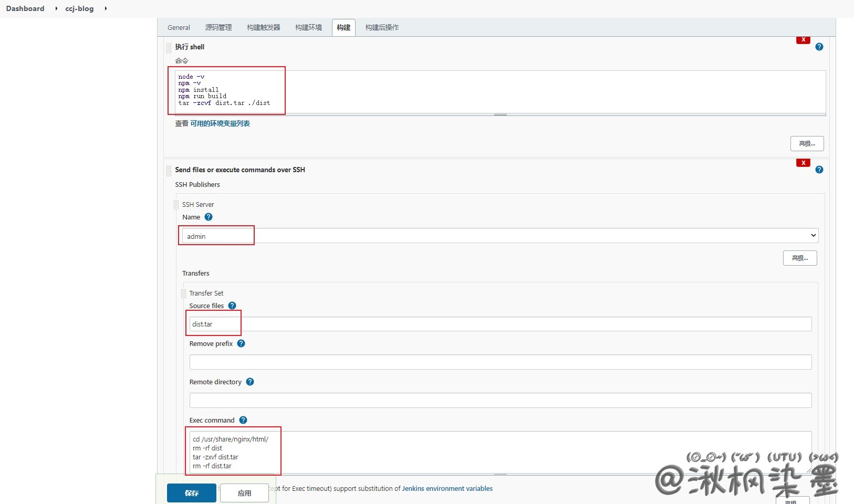The width and height of the screenshot is (854, 504).
Task: Remove the Send files over SSH step
Action: point(803,163)
